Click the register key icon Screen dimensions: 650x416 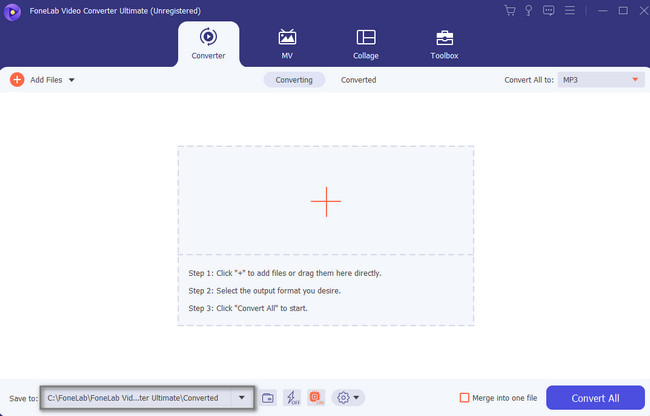tap(529, 10)
